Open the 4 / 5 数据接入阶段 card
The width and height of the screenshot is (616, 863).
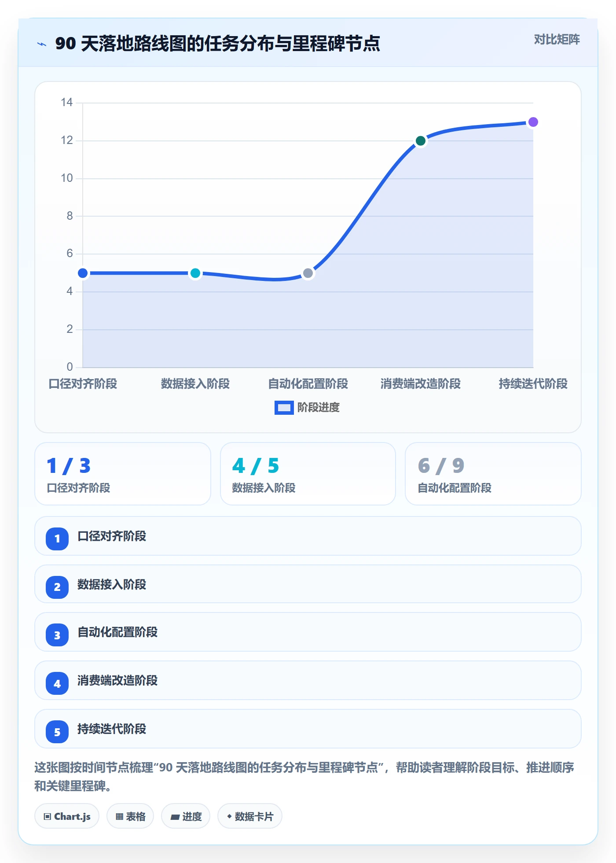click(308, 474)
